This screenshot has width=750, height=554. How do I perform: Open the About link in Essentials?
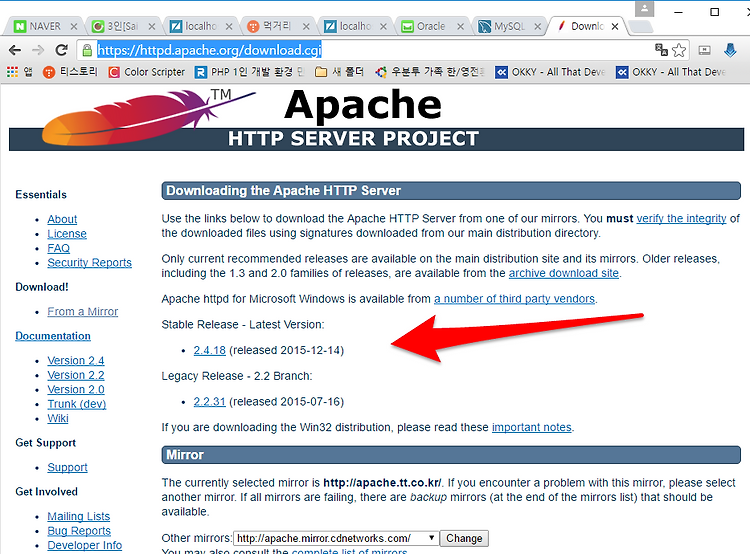coord(62,219)
